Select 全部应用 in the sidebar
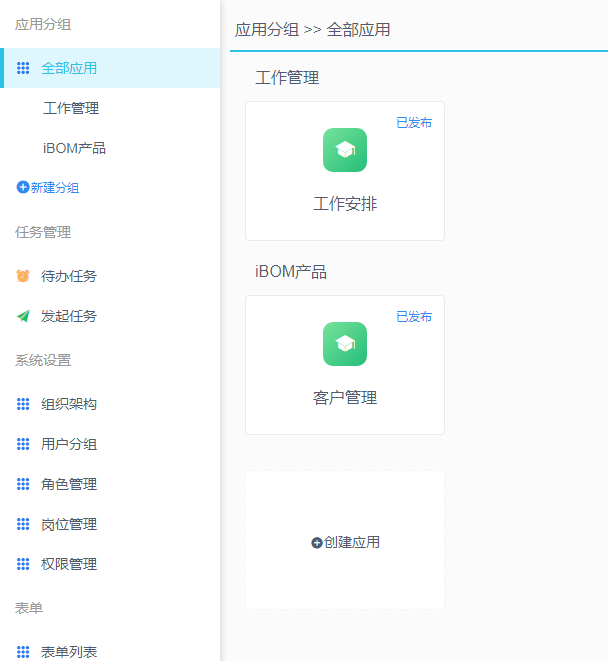Screen dimensions: 608x661 tap(110, 68)
